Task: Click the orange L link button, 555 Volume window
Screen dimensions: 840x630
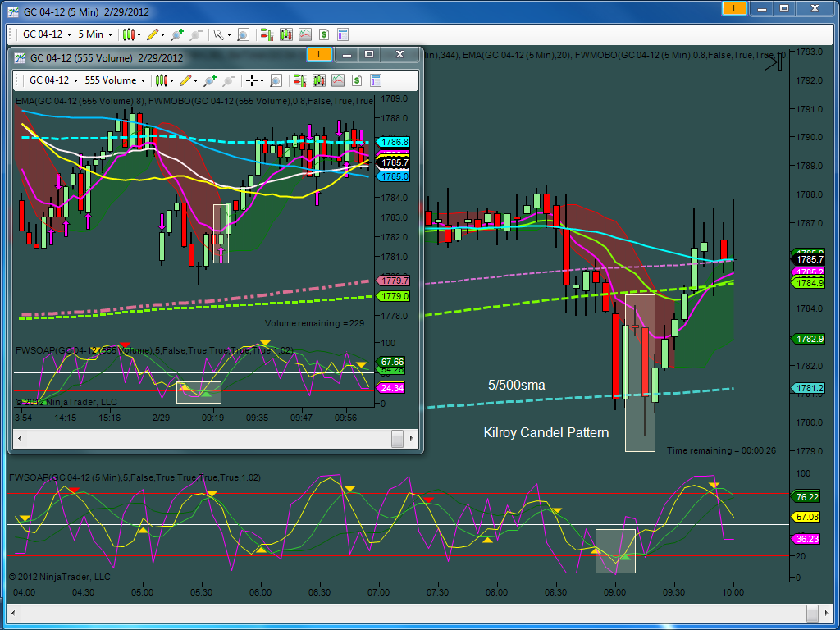Action: 320,54
